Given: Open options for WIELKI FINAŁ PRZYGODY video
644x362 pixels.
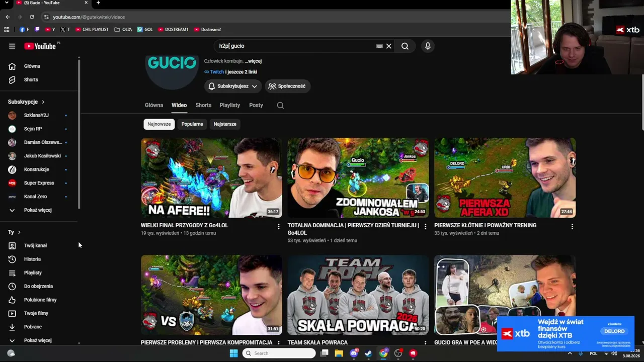Looking at the screenshot, I should click(278, 227).
